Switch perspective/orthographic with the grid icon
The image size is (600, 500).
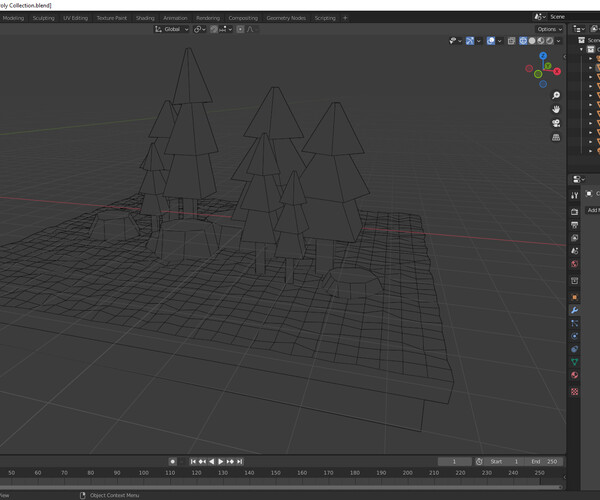pos(556,137)
